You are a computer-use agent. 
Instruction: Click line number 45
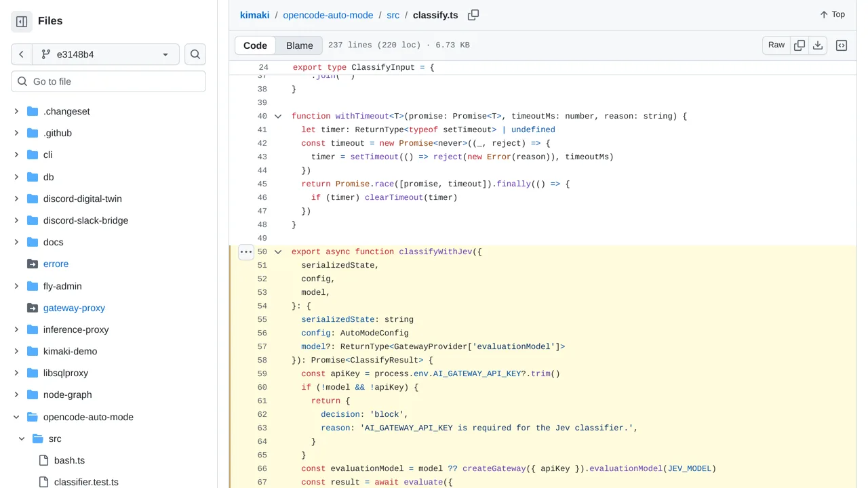tap(262, 184)
